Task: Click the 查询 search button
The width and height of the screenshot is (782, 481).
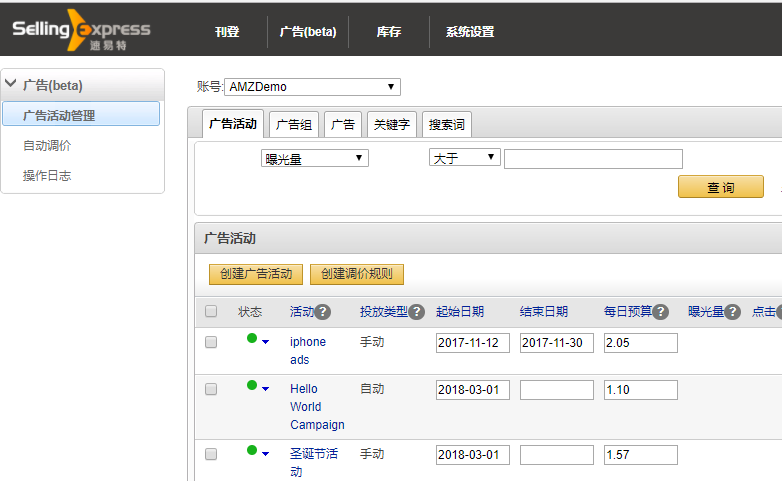Action: click(721, 187)
